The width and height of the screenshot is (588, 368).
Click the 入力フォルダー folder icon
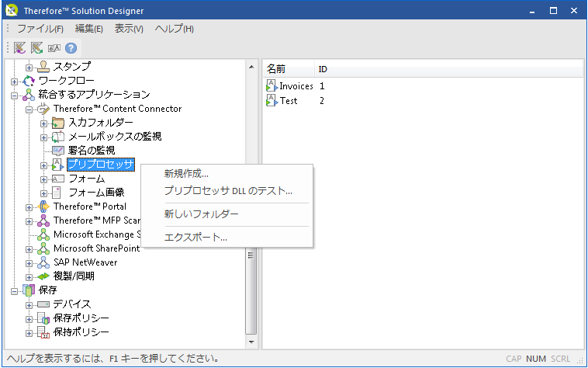tap(57, 123)
